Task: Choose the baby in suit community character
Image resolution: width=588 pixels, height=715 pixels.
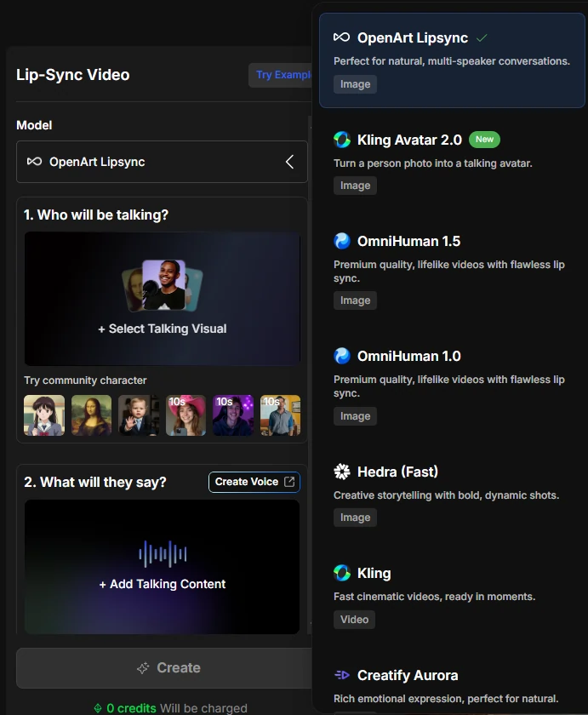Action: [139, 415]
